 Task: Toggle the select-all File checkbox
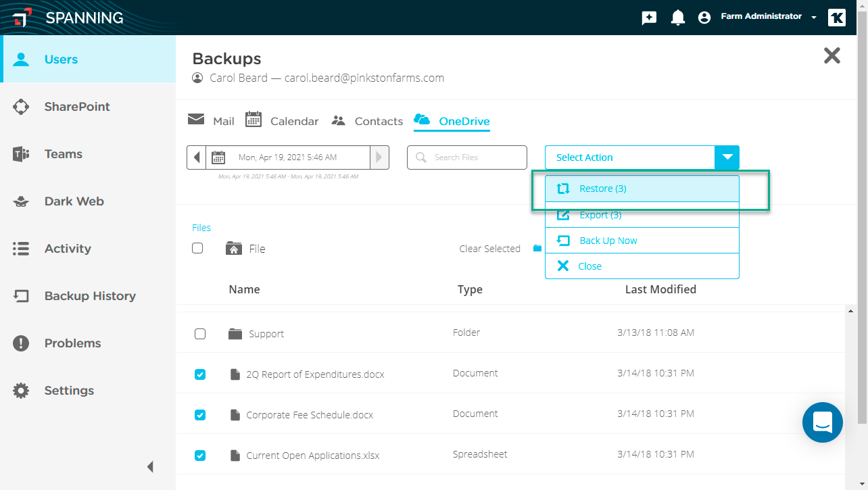[x=197, y=248]
